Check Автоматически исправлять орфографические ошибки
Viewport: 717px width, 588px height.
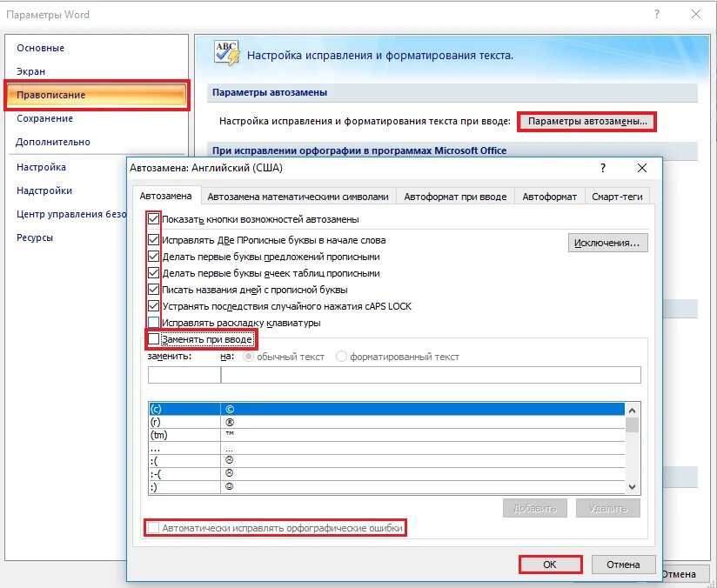[154, 528]
